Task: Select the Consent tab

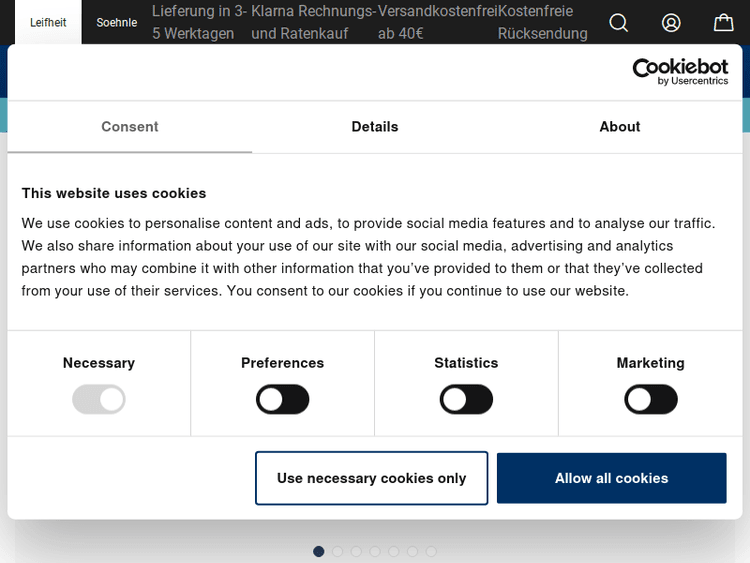Action: (130, 127)
